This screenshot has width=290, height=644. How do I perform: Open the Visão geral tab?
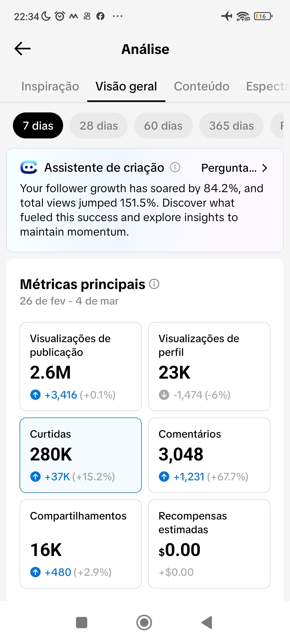(x=126, y=86)
